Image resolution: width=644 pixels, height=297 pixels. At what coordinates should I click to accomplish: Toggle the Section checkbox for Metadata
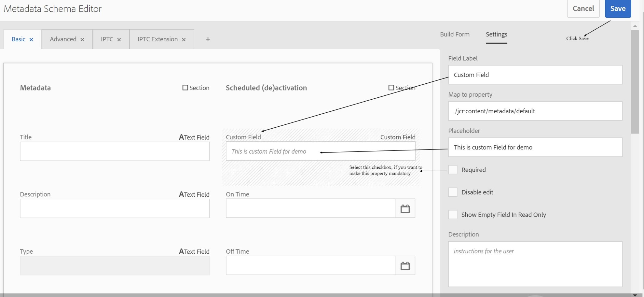pyautogui.click(x=185, y=87)
